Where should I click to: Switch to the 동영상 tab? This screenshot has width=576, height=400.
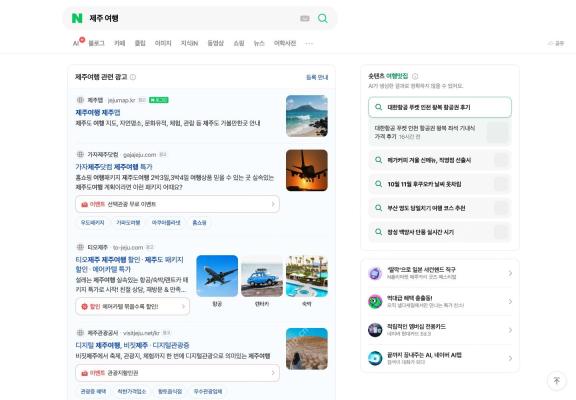coord(216,43)
